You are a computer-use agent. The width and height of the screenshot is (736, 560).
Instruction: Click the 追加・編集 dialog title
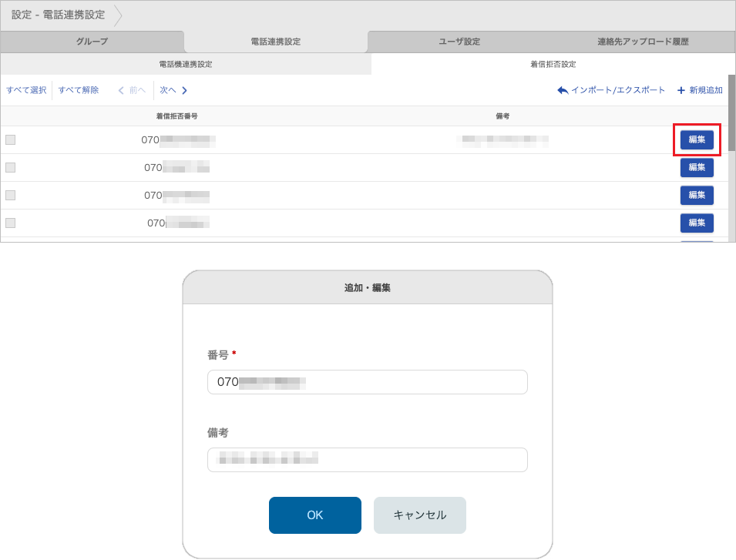click(368, 288)
